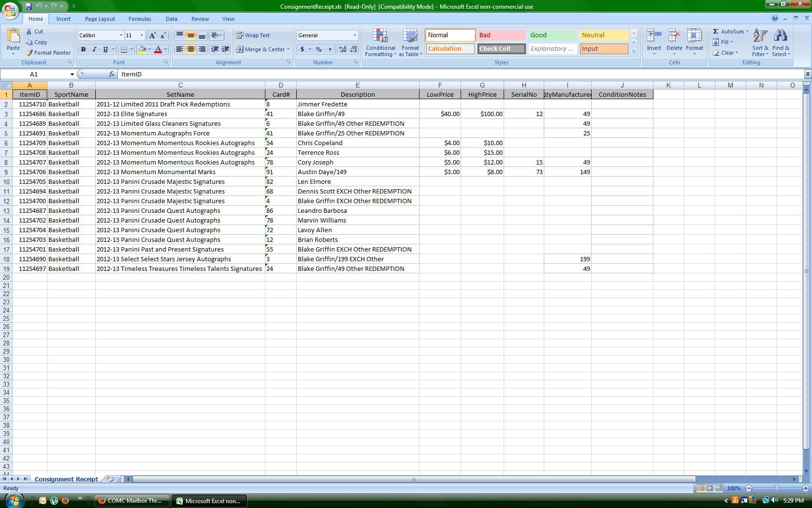Increase font size with Grow Font
This screenshot has height=508, width=812.
(152, 35)
